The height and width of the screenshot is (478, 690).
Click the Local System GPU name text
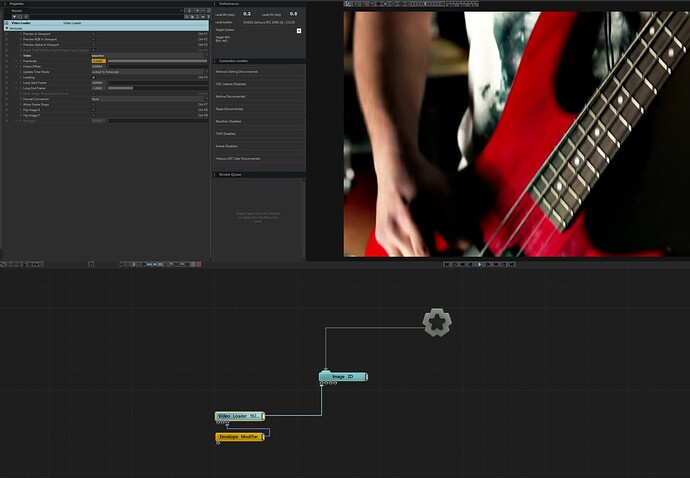[x=269, y=22]
